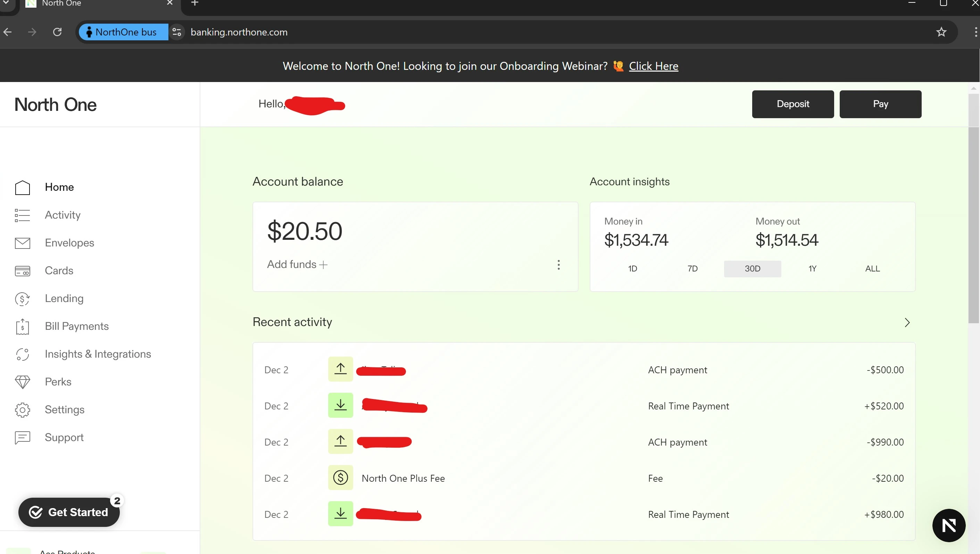The width and height of the screenshot is (980, 554).
Task: Click the Deposit button
Action: tap(793, 104)
